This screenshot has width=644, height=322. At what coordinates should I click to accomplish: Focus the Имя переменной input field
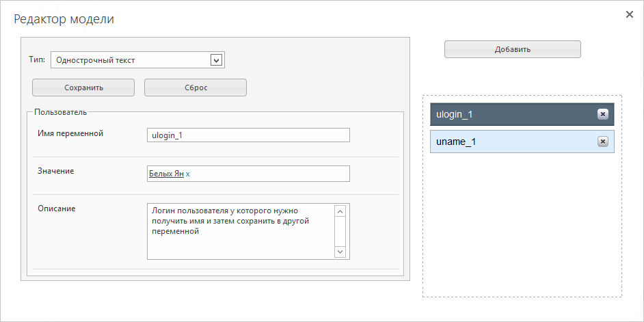click(248, 135)
